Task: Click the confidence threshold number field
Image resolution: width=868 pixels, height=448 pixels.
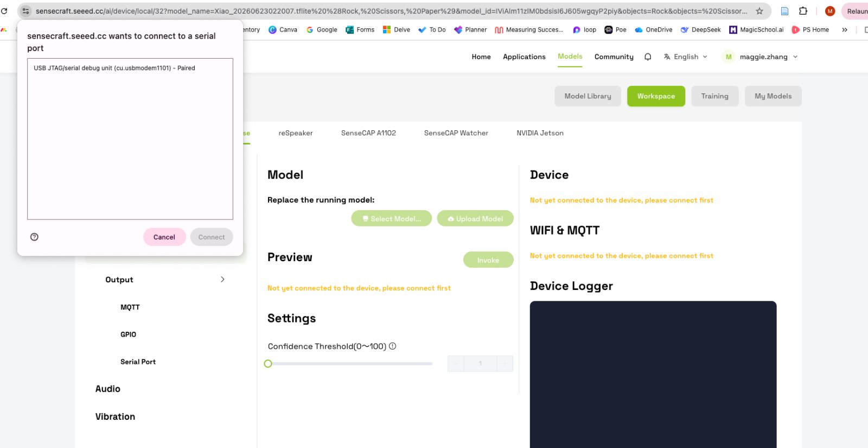Action: tap(480, 363)
